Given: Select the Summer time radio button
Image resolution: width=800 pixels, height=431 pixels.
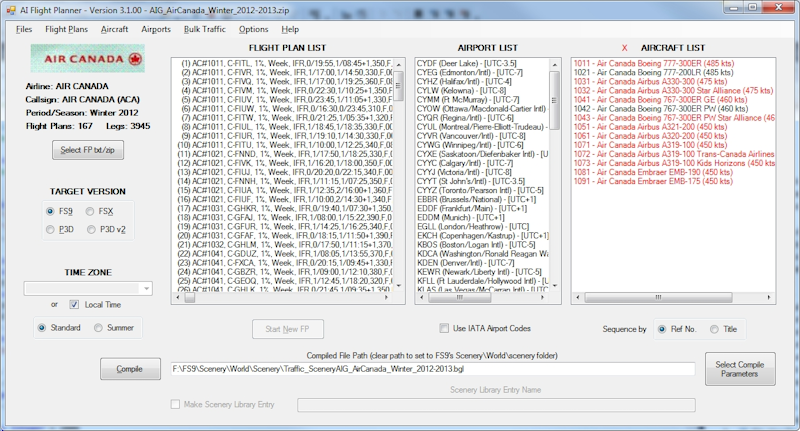Looking at the screenshot, I should coord(98,328).
